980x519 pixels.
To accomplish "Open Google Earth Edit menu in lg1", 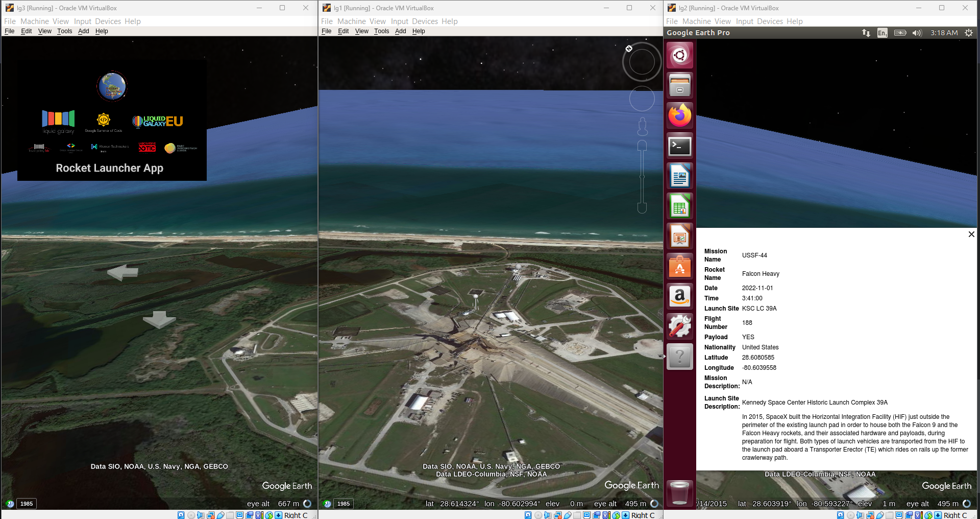I will [344, 31].
